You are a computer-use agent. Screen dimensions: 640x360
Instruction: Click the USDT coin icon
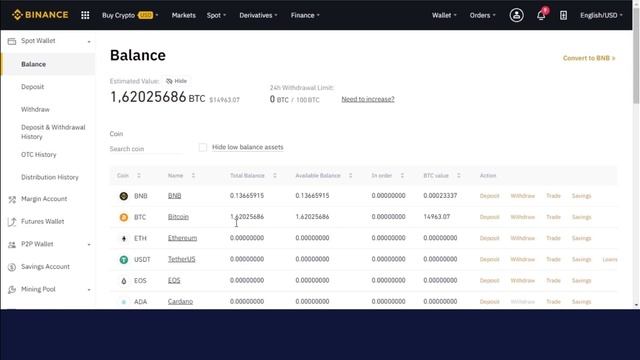[124, 260]
